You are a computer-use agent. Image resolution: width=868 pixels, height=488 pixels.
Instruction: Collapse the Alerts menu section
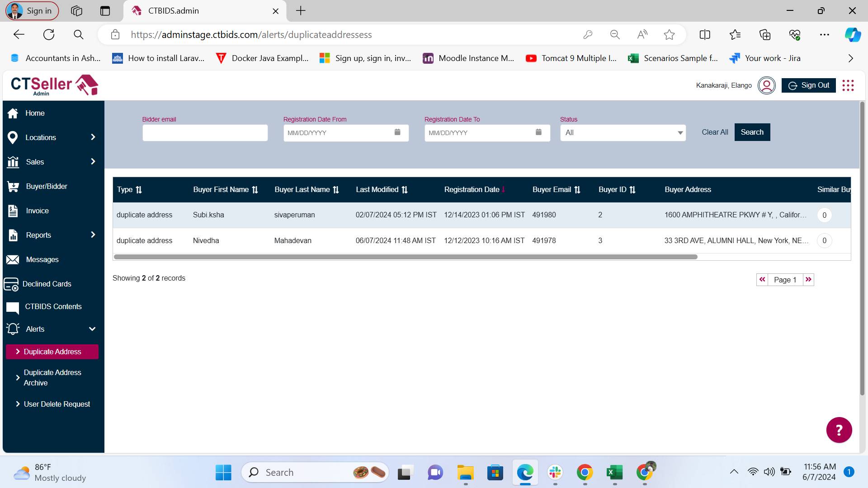[x=92, y=329]
